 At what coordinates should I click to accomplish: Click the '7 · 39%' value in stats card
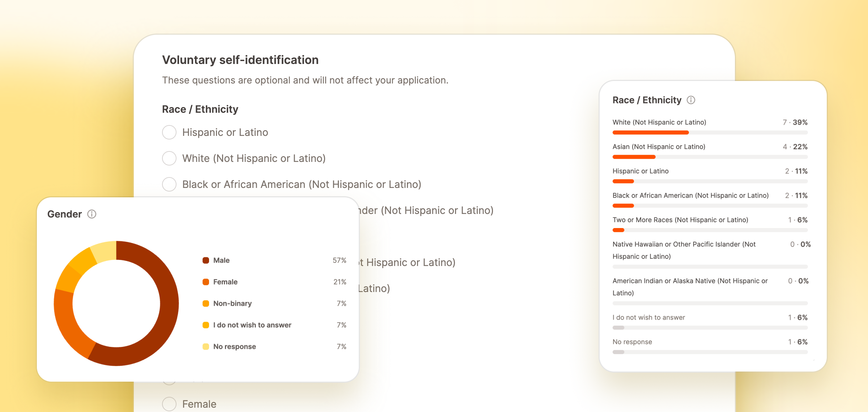795,122
